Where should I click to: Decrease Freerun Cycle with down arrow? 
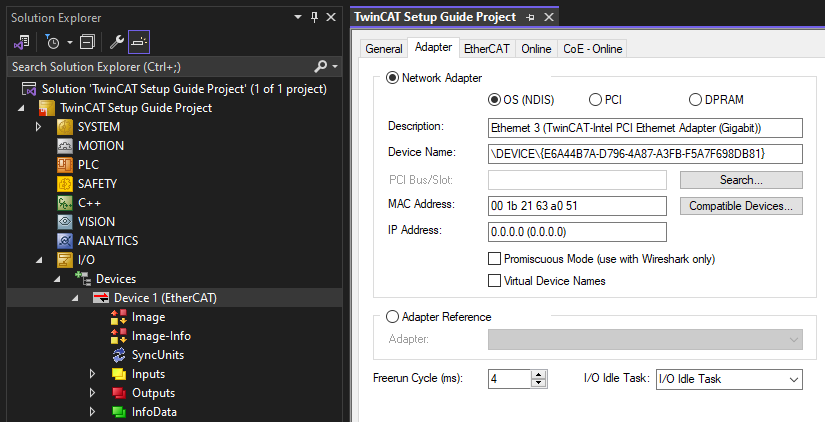click(539, 383)
